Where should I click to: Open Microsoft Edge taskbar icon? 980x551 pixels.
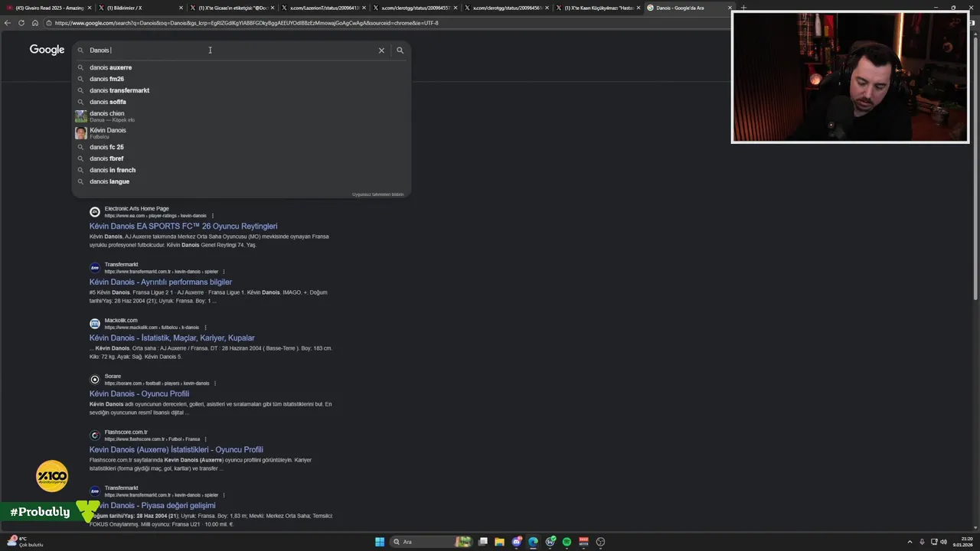coord(534,542)
